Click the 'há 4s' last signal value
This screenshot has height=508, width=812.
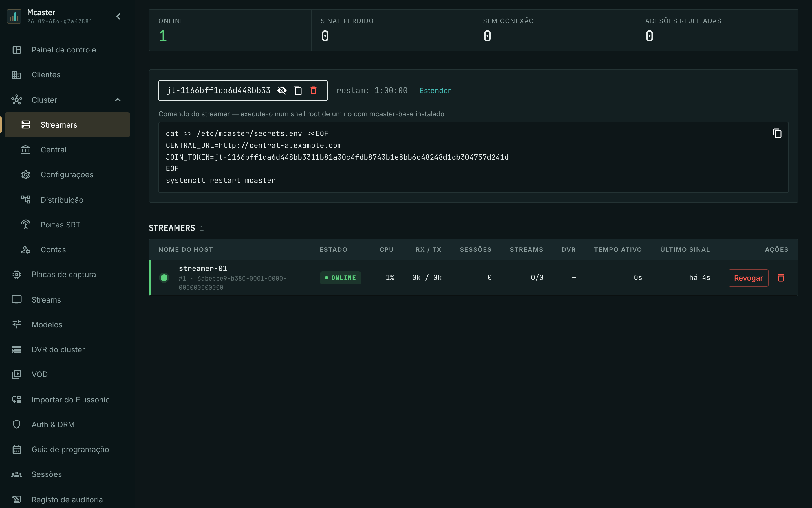700,278
